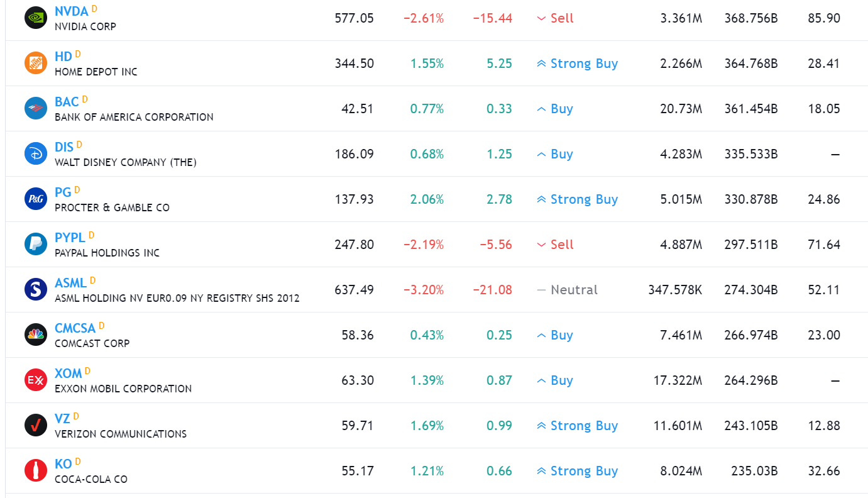
Task: Click the ASML logo icon
Action: (x=36, y=289)
